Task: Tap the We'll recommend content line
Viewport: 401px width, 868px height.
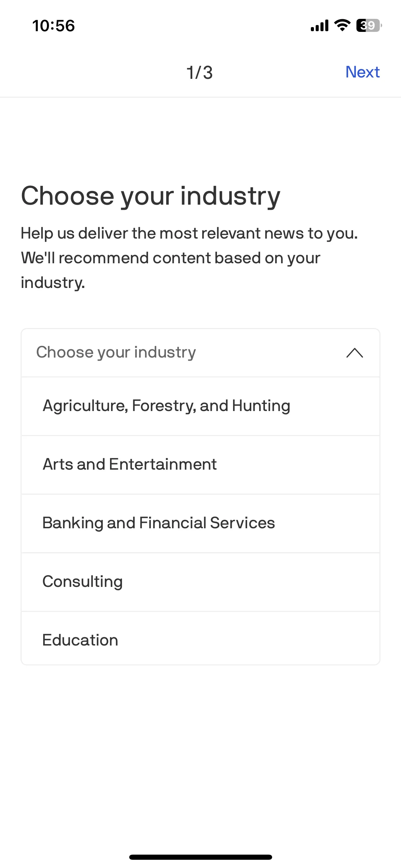Action: pos(170,258)
